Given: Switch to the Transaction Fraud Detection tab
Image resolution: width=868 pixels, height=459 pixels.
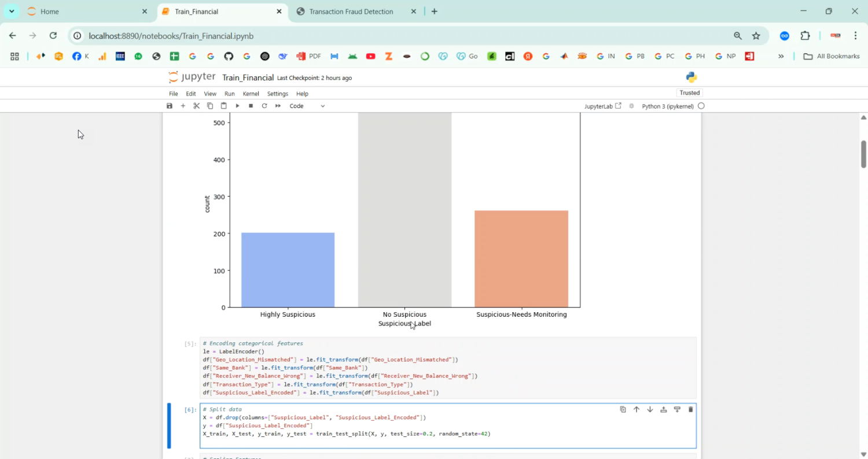Looking at the screenshot, I should click(x=351, y=12).
